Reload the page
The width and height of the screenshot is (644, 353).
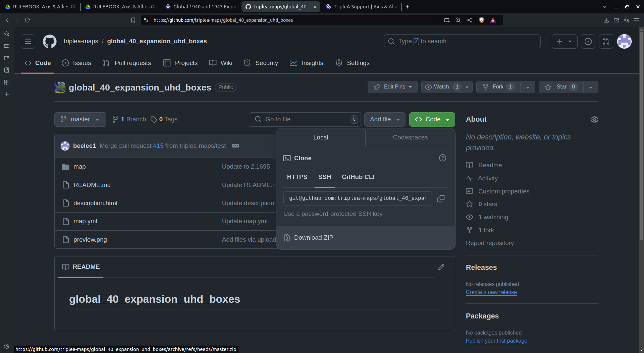(28, 20)
